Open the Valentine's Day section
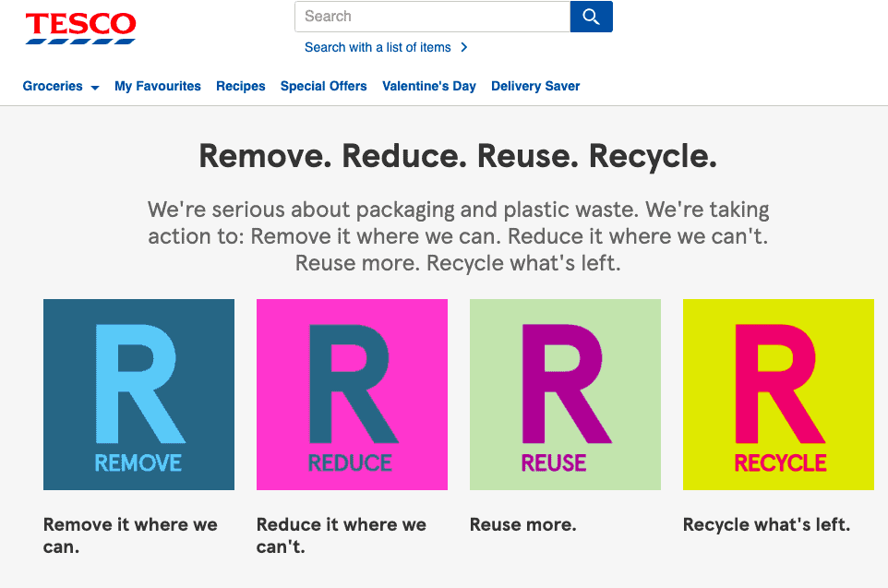 pyautogui.click(x=429, y=86)
